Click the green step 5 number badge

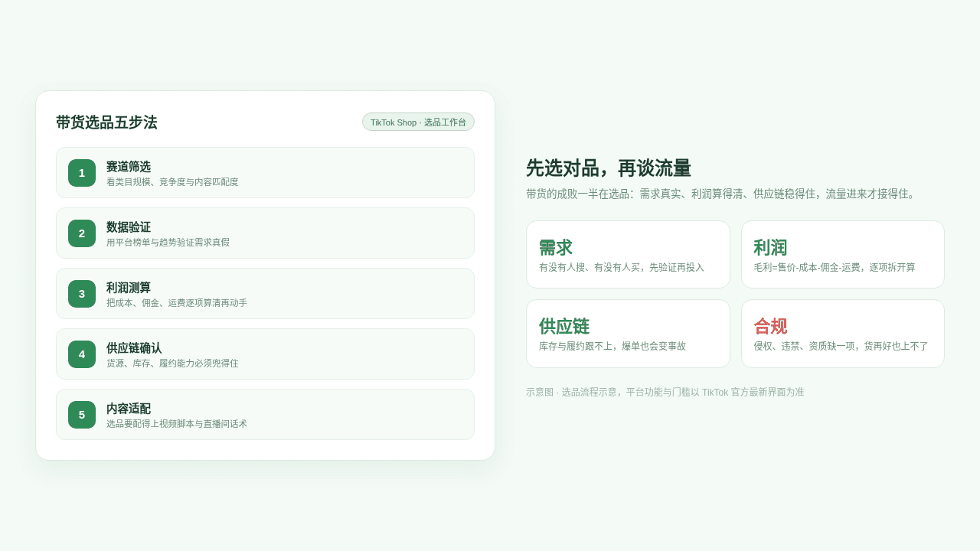82,415
